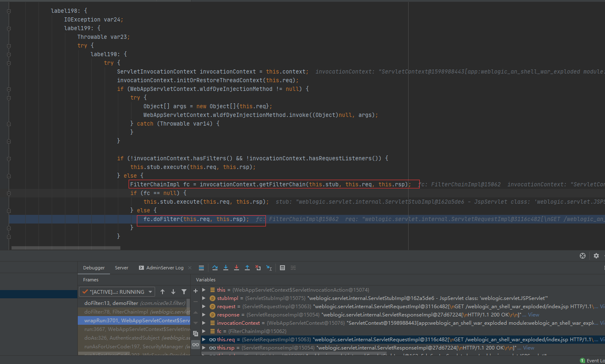The height and width of the screenshot is (364, 605).
Task: Add a new watch with plus icon
Action: click(196, 291)
